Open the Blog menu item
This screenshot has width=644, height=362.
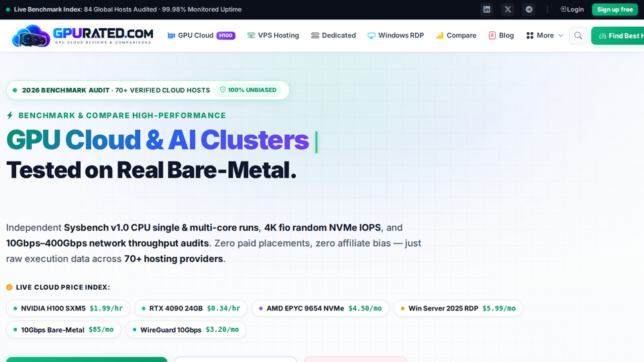(x=501, y=36)
